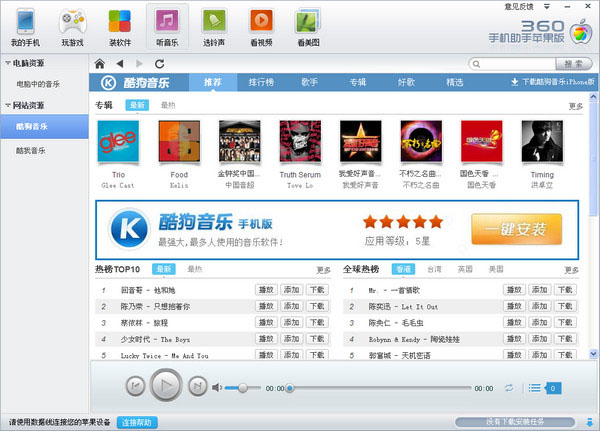Image resolution: width=600 pixels, height=431 pixels.
Task: Click the back navigation arrow
Action: pos(120,64)
